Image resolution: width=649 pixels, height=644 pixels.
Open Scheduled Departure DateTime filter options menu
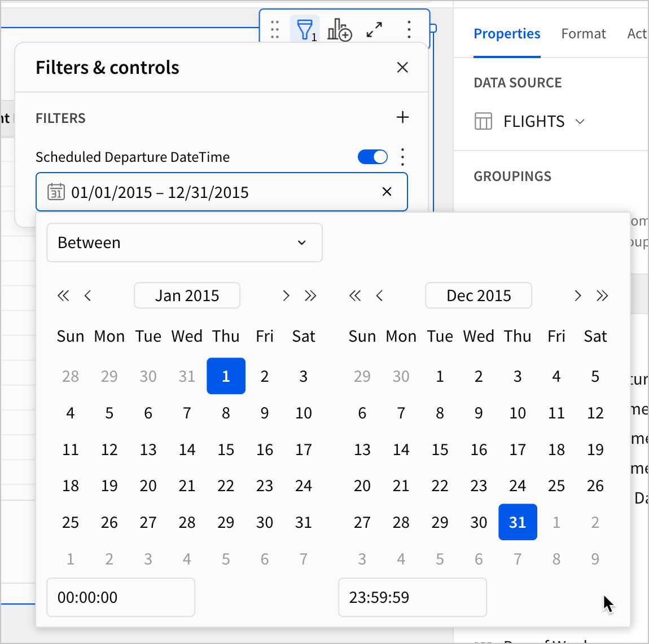tap(402, 157)
